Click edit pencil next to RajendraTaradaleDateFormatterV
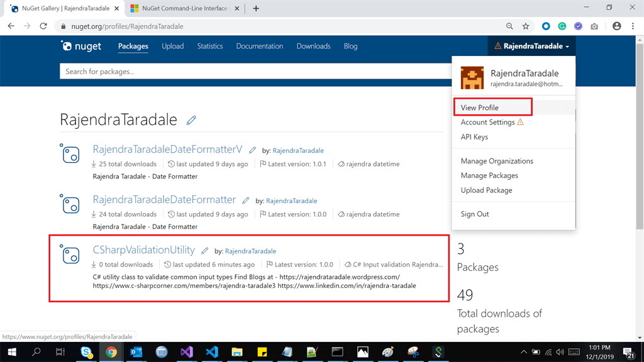The height and width of the screenshot is (362, 644). tap(252, 150)
